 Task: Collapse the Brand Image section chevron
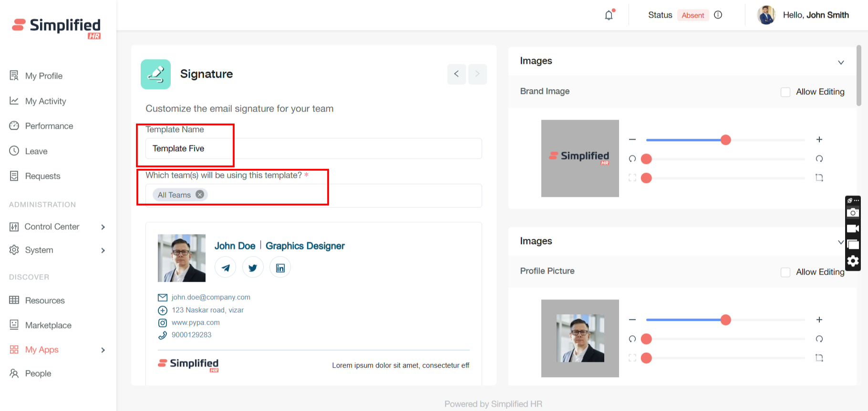pos(841,62)
